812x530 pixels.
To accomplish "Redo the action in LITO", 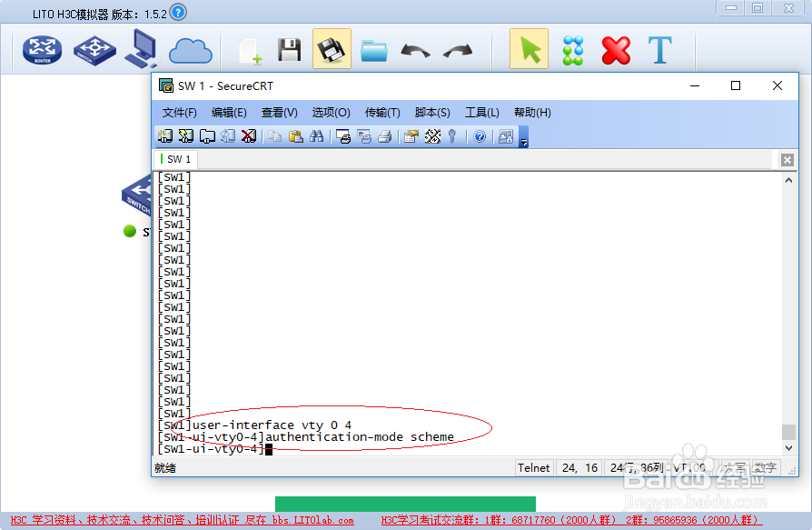I will 458,51.
